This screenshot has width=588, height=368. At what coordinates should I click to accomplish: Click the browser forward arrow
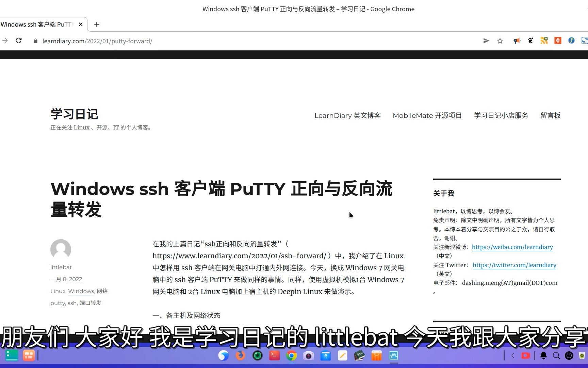(x=5, y=41)
